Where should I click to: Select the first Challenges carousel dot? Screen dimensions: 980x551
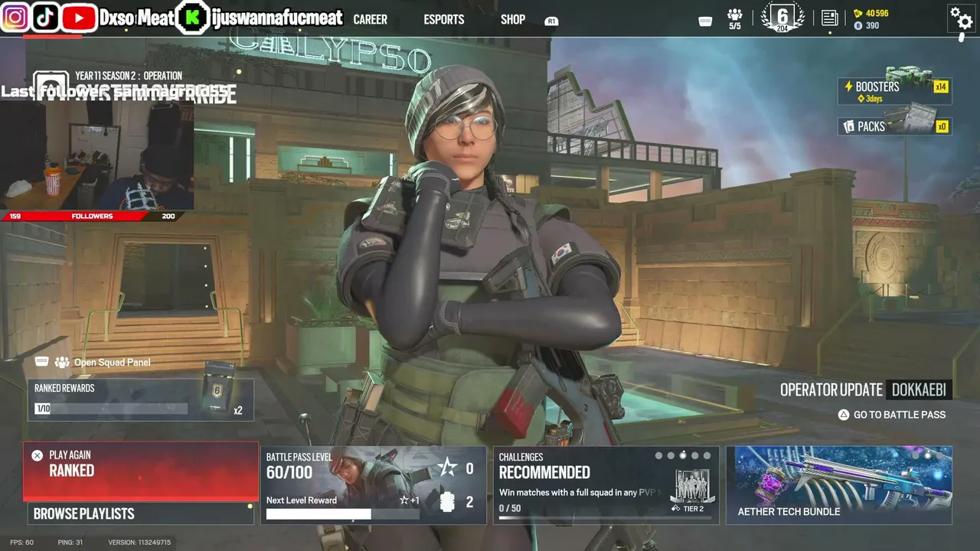[658, 455]
